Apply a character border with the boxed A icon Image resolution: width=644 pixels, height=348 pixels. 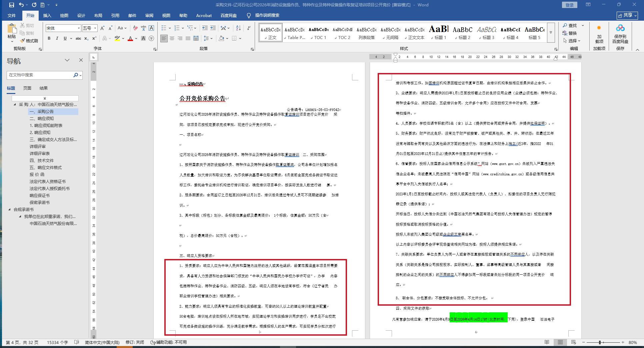point(151,28)
